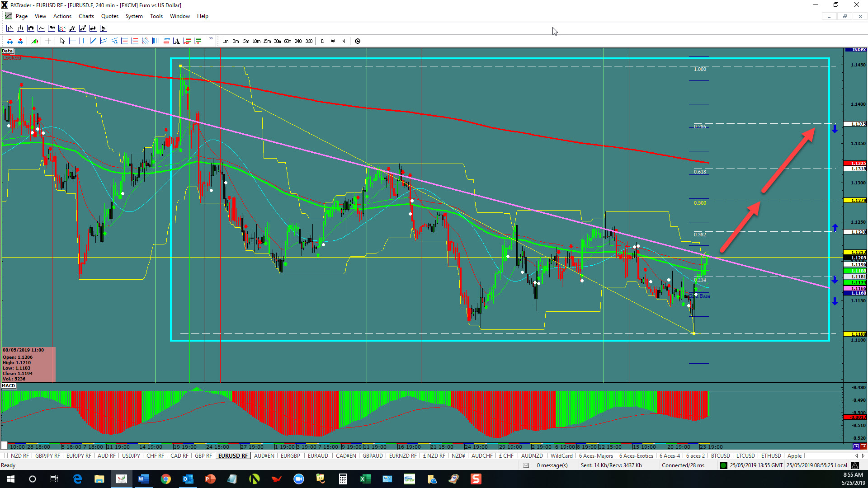
Task: Select the arrow pointer tool
Action: click(x=62, y=41)
